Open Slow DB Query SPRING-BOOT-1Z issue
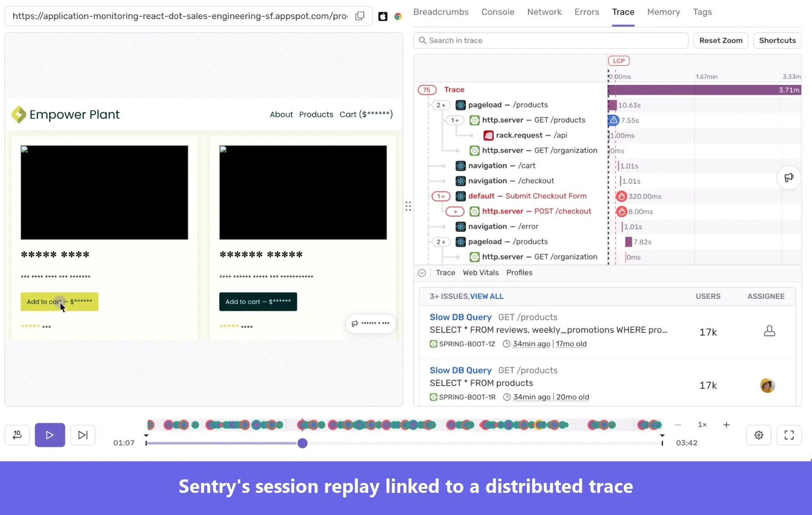Image resolution: width=812 pixels, height=515 pixels. (460, 317)
